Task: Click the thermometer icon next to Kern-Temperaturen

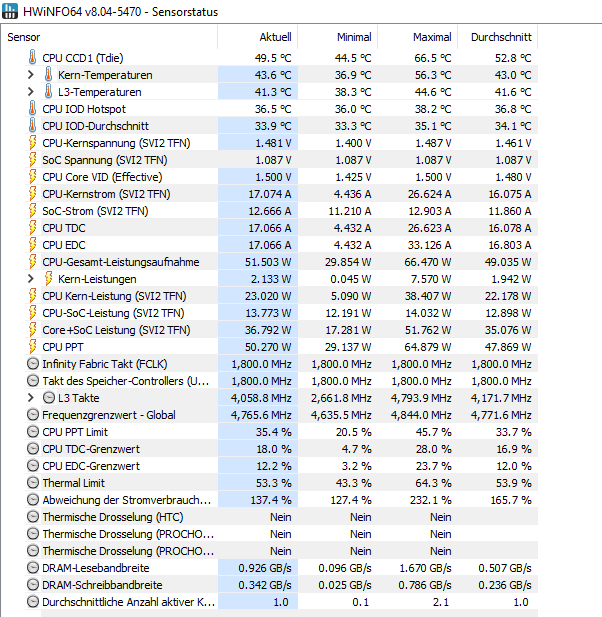Action: (x=48, y=74)
